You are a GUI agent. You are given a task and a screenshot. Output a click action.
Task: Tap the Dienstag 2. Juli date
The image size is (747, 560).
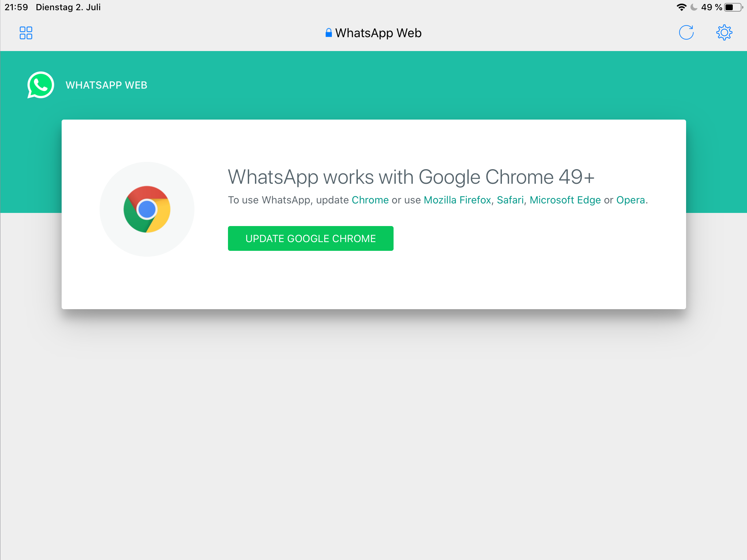[68, 7]
